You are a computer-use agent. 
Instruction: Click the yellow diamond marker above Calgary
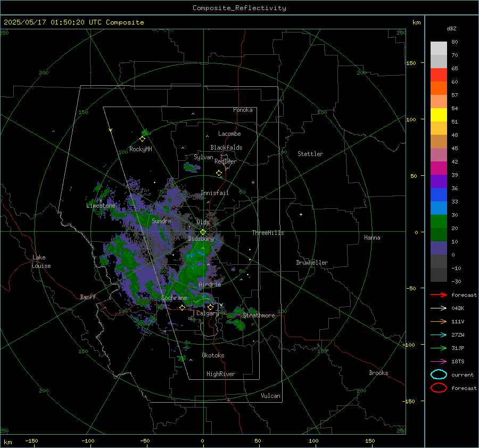pos(210,307)
